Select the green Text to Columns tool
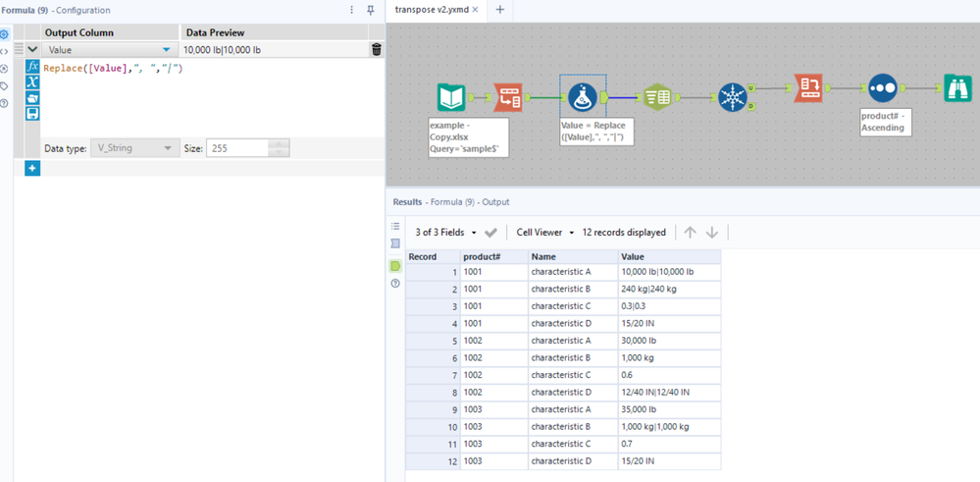This screenshot has width=980, height=482. [x=657, y=97]
